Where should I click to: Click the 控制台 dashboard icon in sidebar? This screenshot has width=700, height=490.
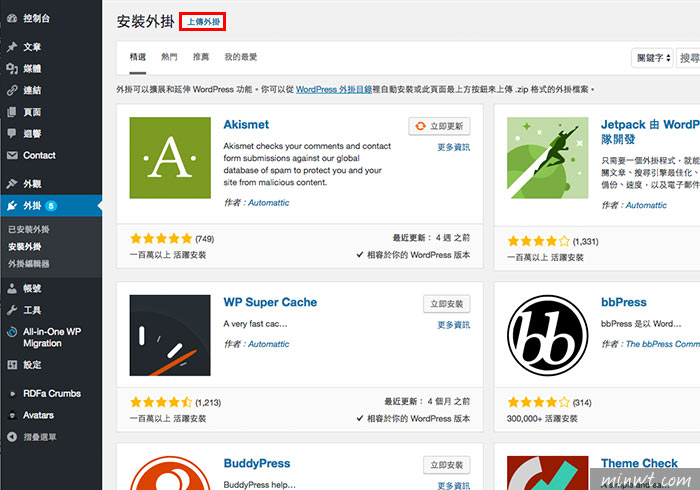coord(12,18)
